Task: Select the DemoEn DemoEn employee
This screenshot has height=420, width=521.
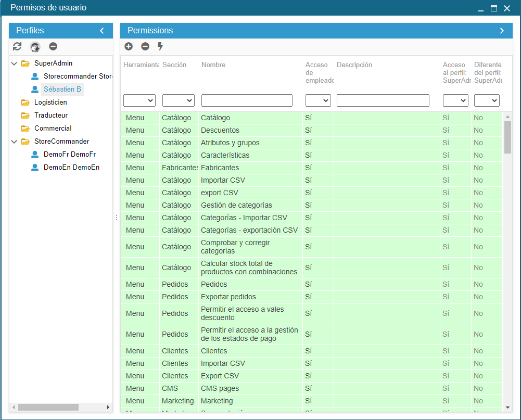Action: click(71, 168)
